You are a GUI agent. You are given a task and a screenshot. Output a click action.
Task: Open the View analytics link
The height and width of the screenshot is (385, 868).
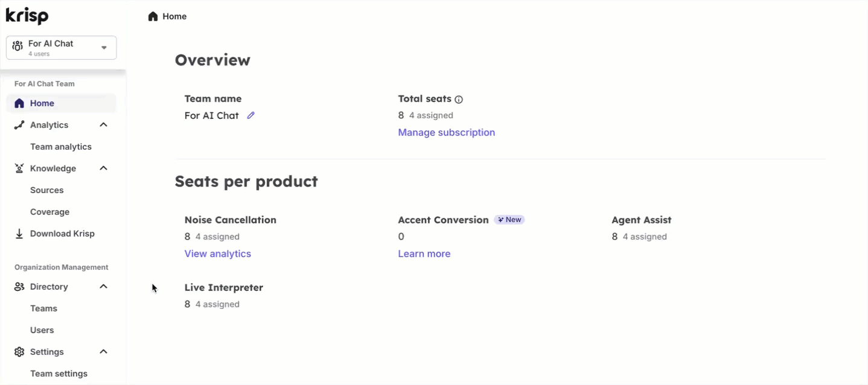[217, 253]
